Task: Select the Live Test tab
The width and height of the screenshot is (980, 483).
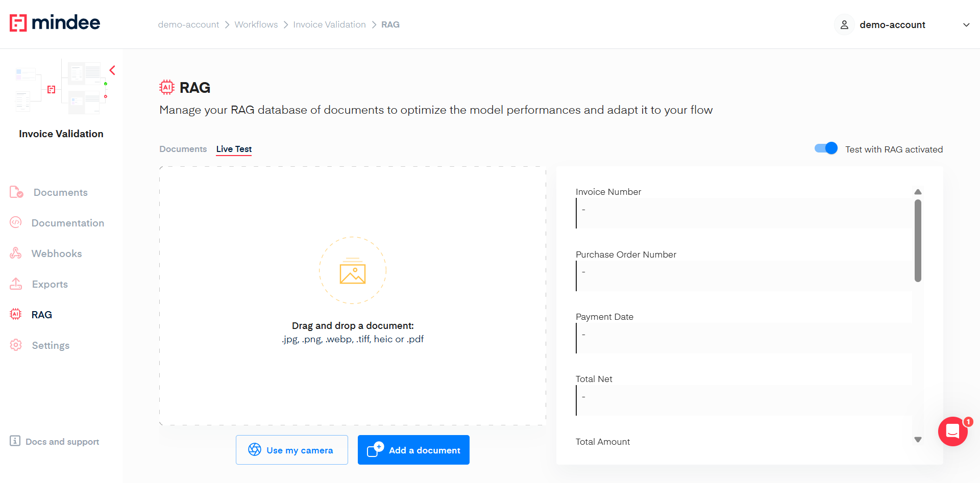Action: point(234,149)
